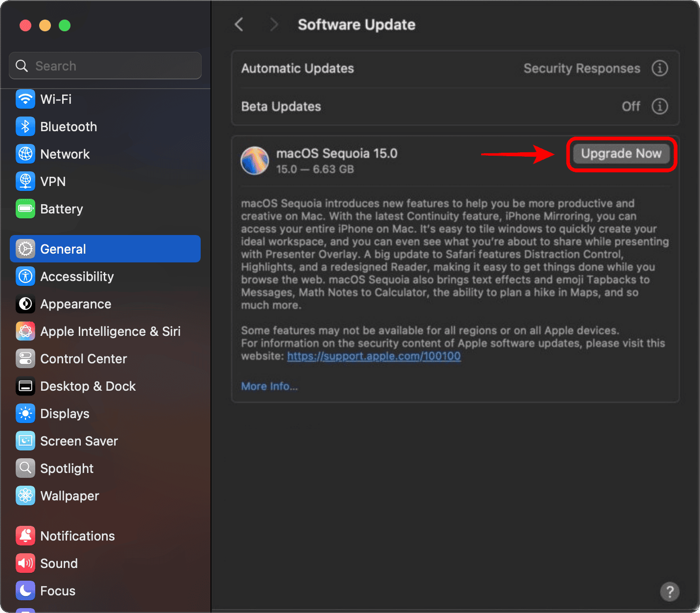Click the More Info... link
The image size is (700, 613).
[x=269, y=386]
